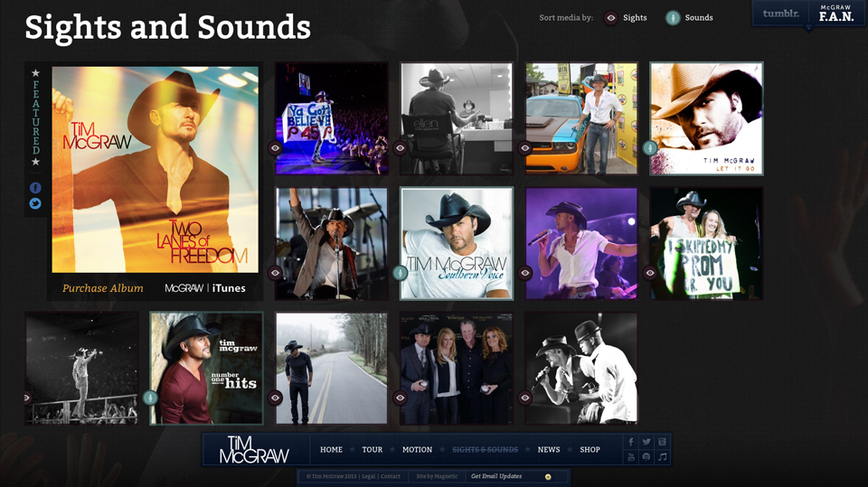The image size is (868, 487).
Task: Click YouTube icon in bottom navigation bar
Action: coord(630,457)
